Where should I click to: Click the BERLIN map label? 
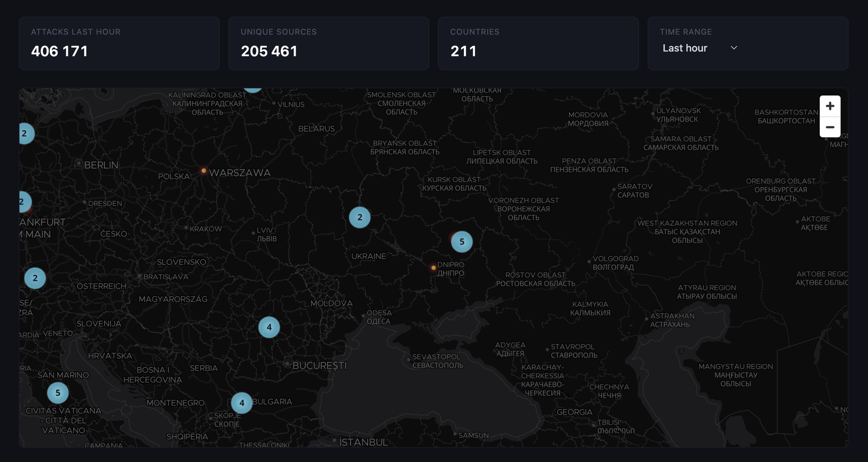coord(101,165)
